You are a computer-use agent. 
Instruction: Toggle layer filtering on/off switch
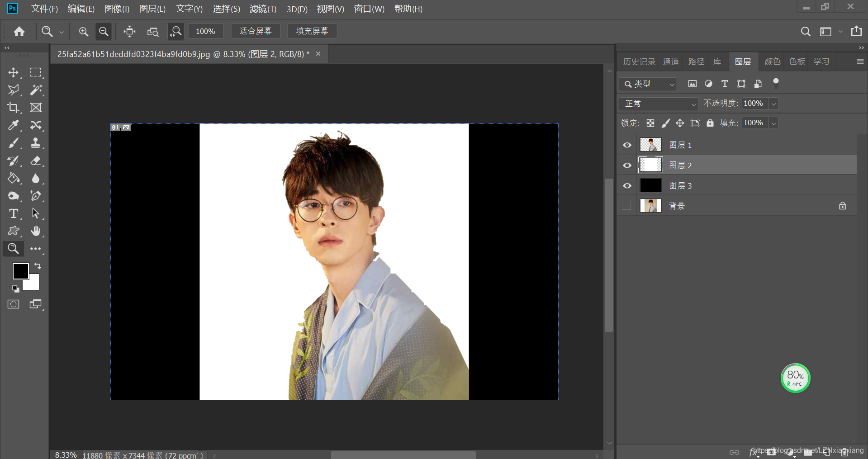tap(776, 83)
